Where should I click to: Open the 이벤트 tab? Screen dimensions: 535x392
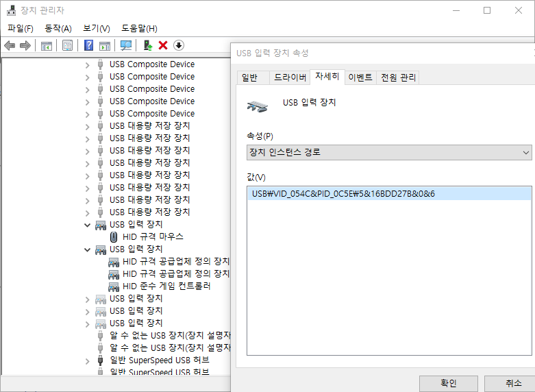click(x=360, y=77)
